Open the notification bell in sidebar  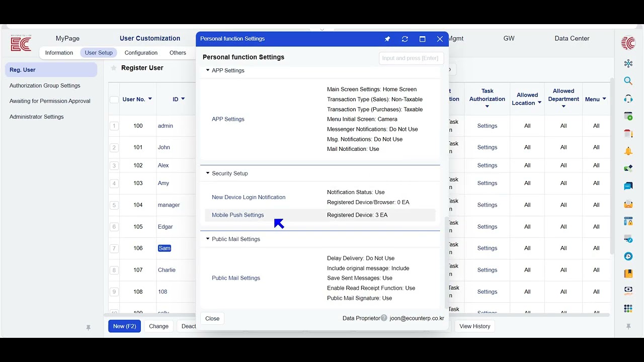[628, 151]
